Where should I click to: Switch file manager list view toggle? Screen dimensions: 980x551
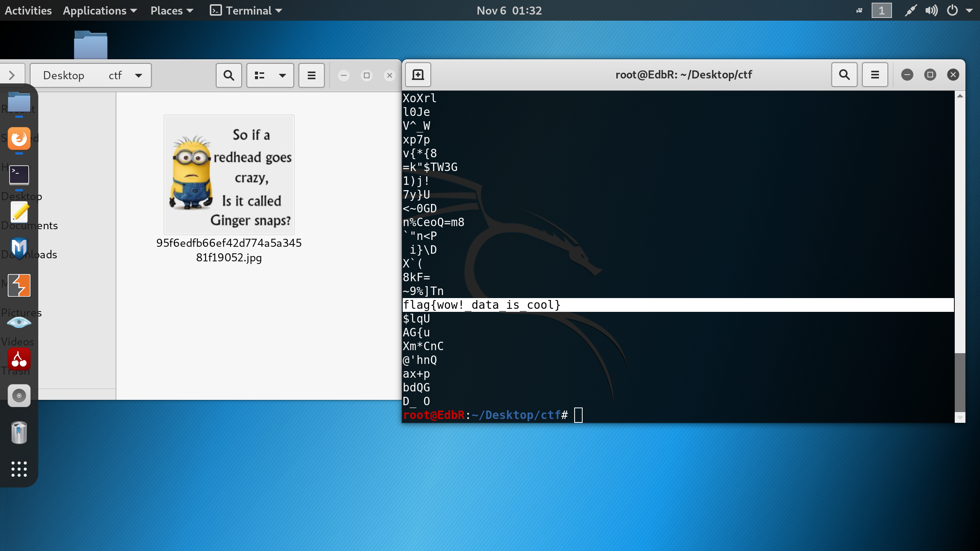point(260,75)
